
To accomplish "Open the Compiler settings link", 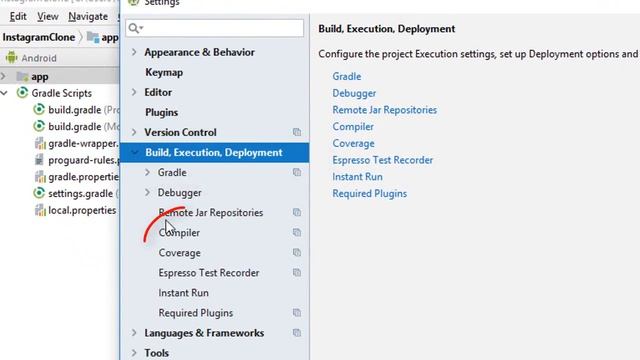I will (x=353, y=127).
